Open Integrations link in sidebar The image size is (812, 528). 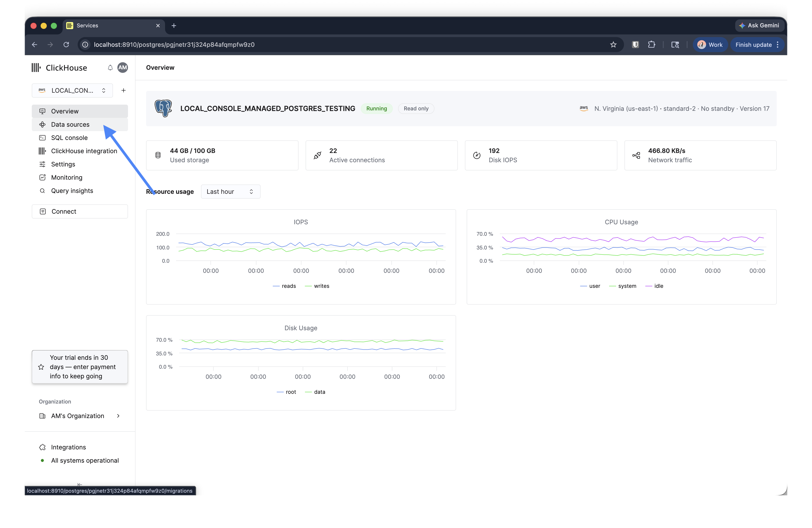point(69,447)
